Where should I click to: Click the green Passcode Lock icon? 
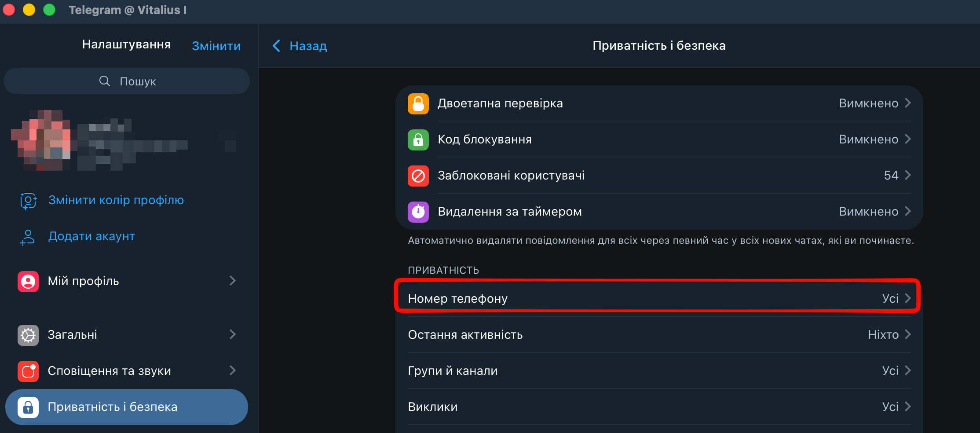(418, 139)
